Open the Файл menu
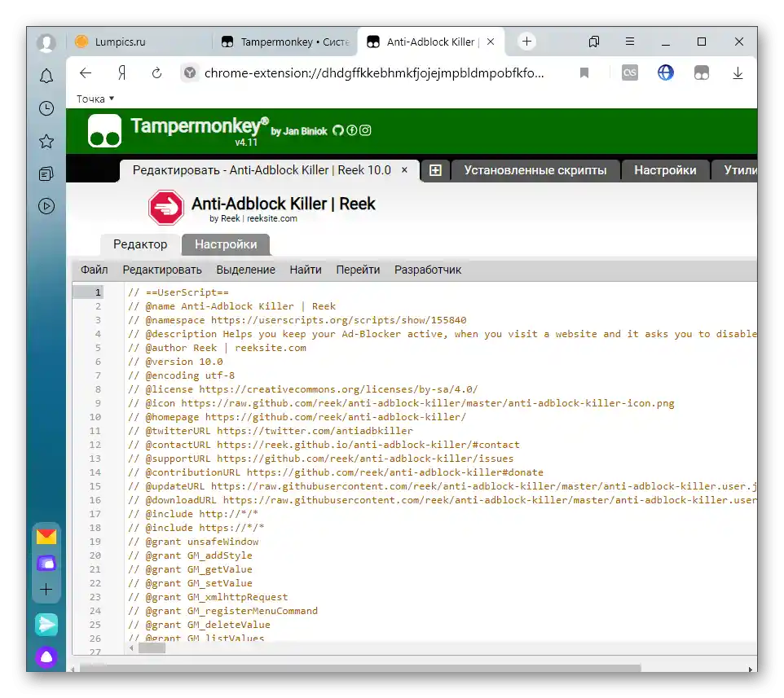Screen dimensions: 784x698 click(x=94, y=270)
